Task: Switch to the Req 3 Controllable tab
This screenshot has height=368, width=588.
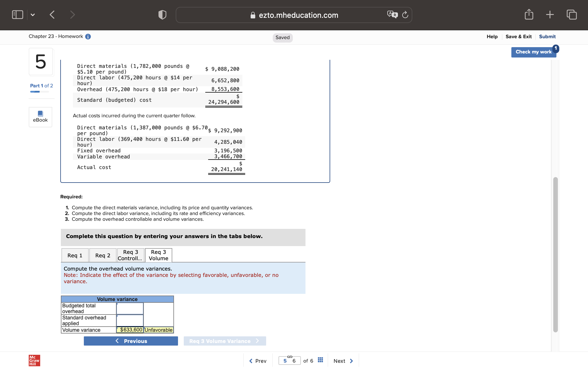Action: pyautogui.click(x=130, y=255)
